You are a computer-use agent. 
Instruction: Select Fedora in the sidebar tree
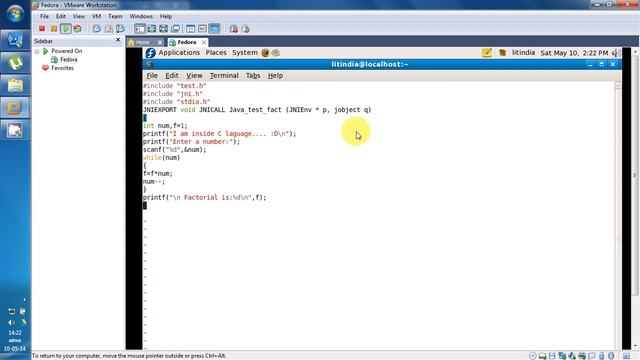pos(69,60)
